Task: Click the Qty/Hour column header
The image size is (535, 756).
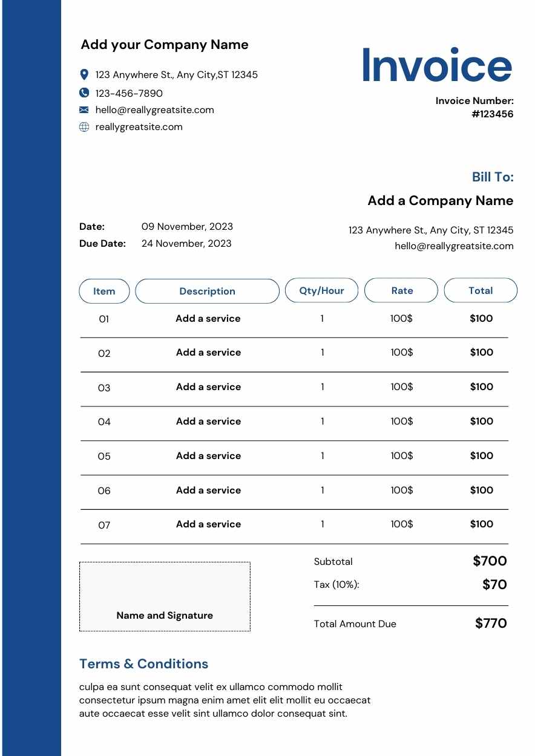Action: coord(321,290)
